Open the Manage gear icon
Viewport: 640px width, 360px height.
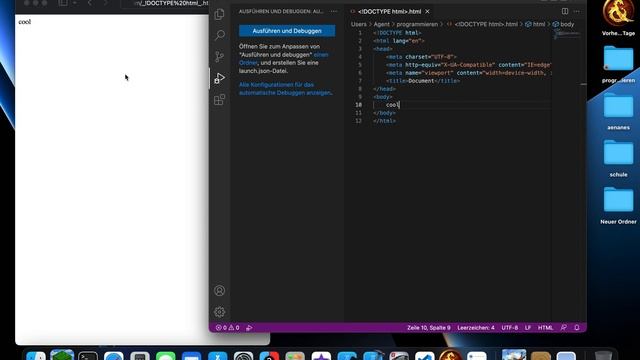click(220, 312)
